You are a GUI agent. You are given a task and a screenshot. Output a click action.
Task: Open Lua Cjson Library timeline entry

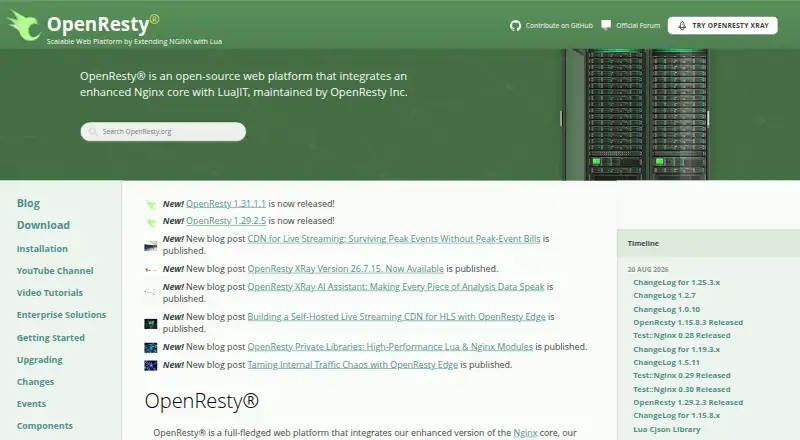tap(667, 429)
